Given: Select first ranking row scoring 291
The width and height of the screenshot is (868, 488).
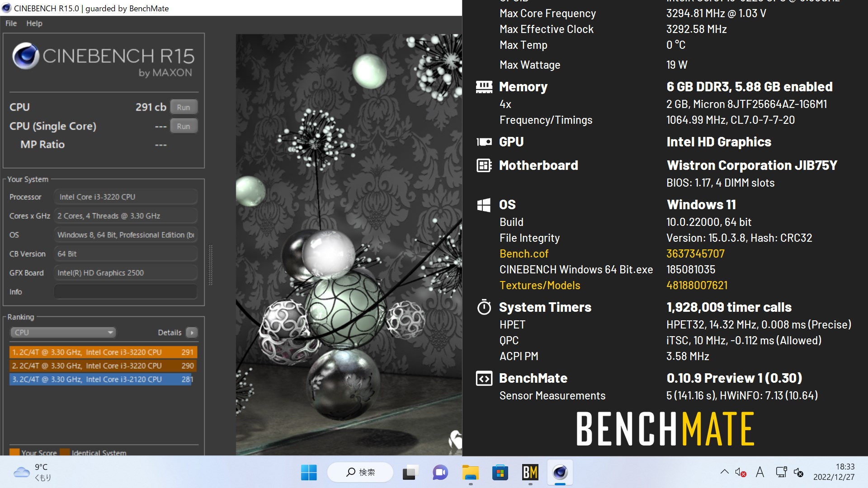Looking at the screenshot, I should click(x=103, y=352).
